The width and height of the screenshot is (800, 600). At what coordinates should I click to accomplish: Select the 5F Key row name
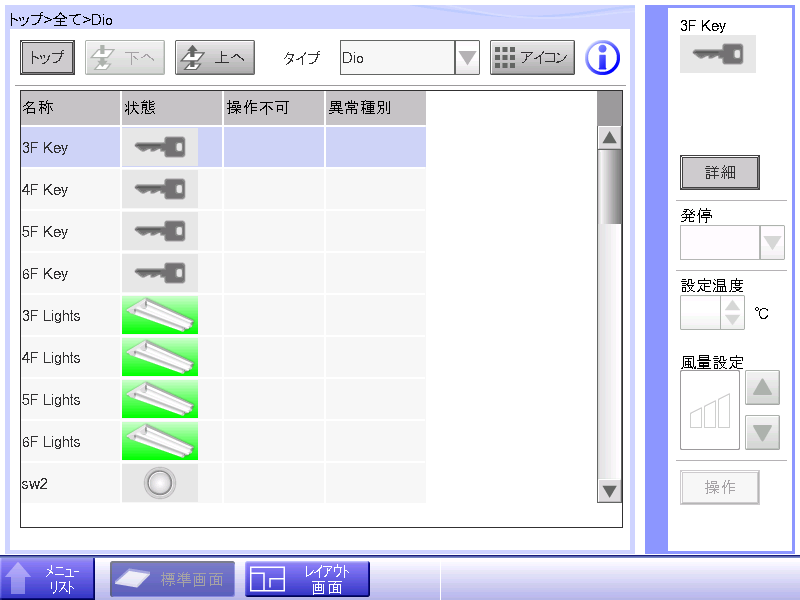45,232
